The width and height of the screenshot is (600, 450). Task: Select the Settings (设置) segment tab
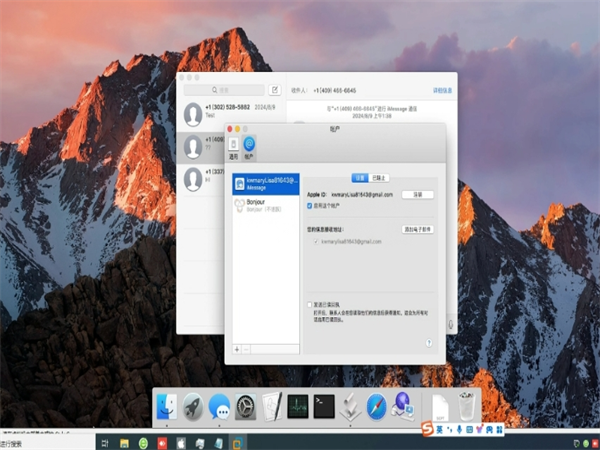(x=360, y=177)
